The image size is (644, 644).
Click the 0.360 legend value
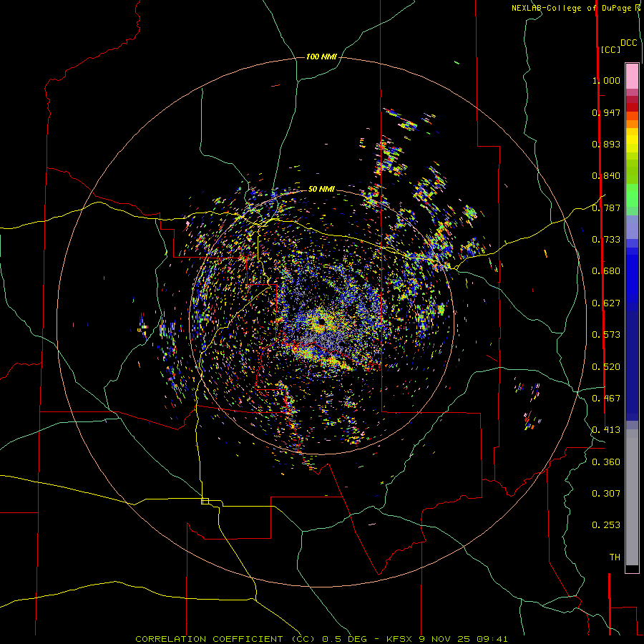tap(606, 462)
